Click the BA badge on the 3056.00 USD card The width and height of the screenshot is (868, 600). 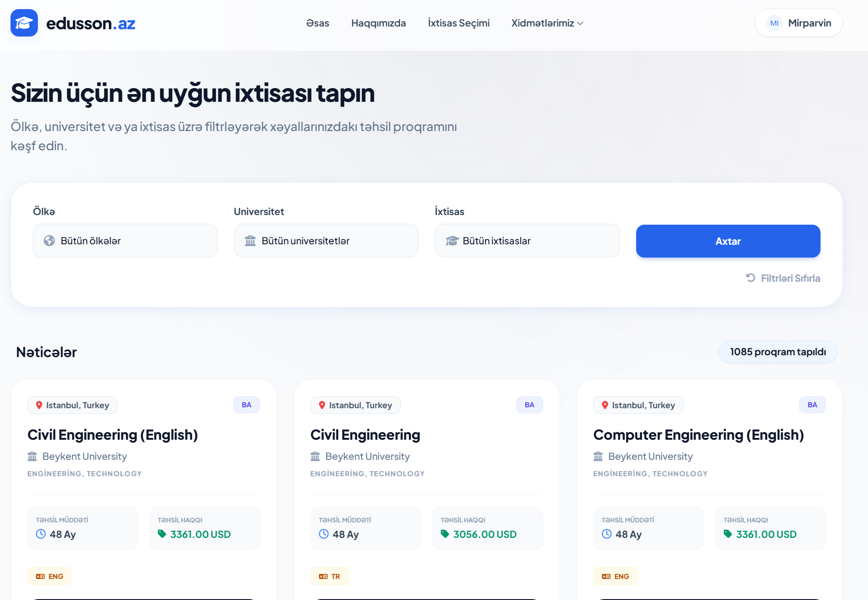pos(529,405)
